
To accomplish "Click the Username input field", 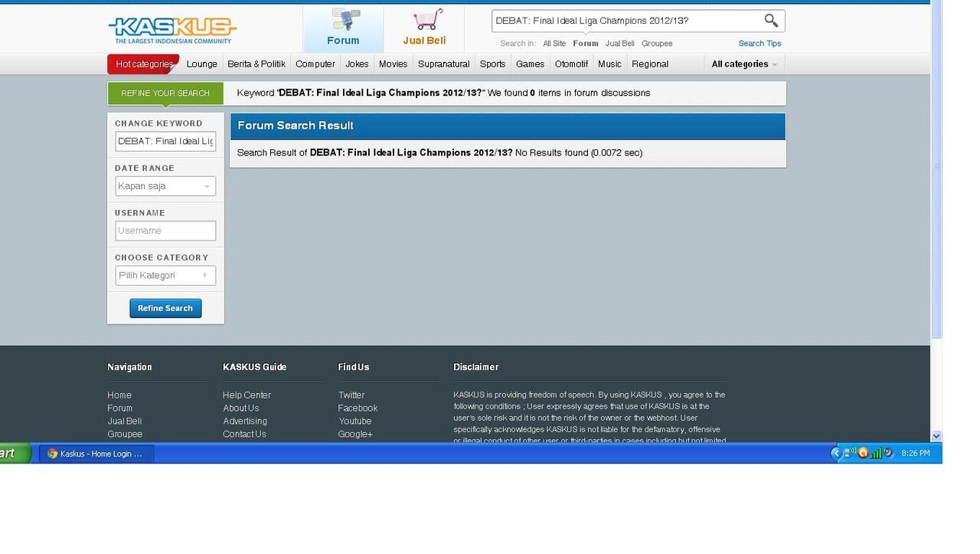I will pos(165,231).
